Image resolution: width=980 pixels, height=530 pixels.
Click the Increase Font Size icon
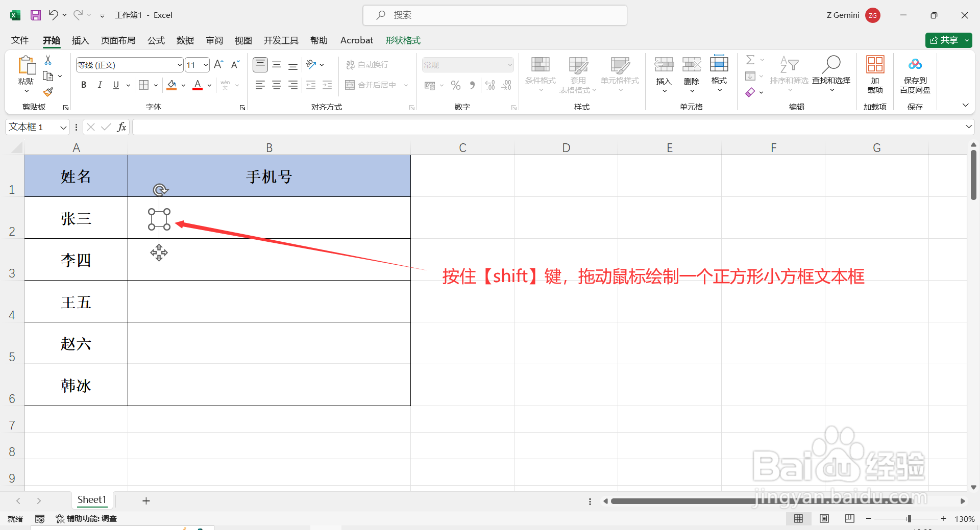(218, 64)
